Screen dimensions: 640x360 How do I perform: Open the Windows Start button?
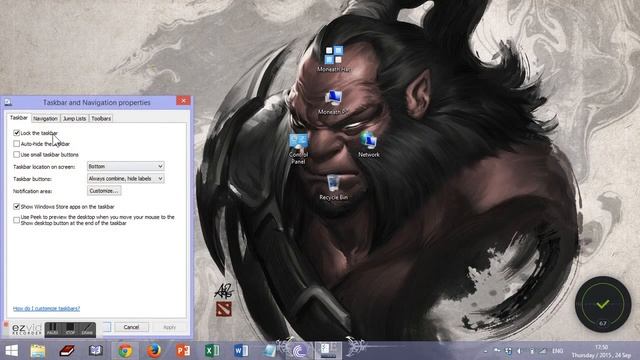tap(11, 351)
